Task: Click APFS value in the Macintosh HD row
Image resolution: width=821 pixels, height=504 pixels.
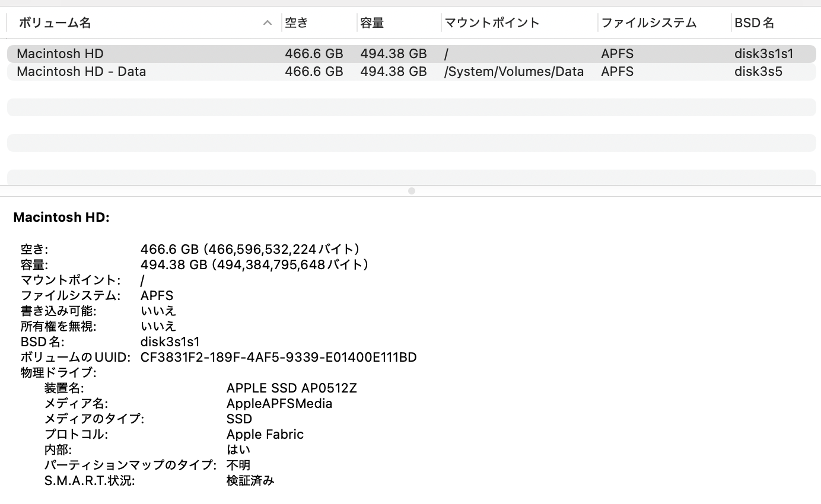Action: click(617, 53)
